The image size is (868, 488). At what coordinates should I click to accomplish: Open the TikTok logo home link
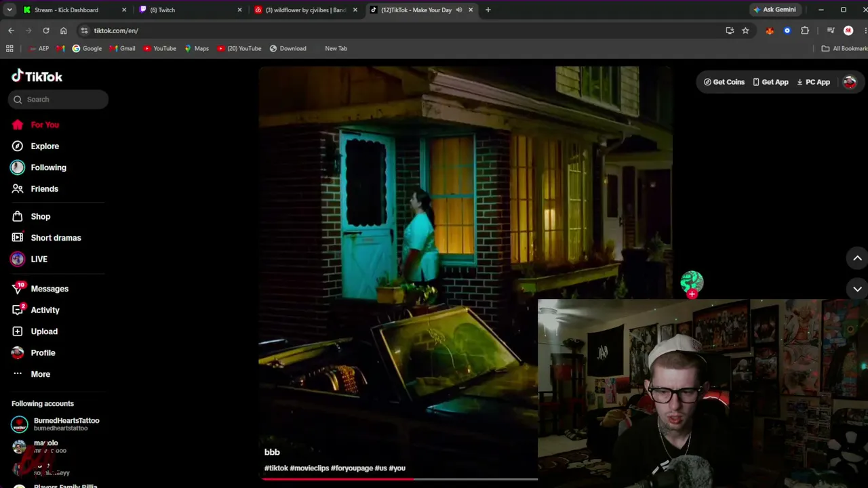point(37,76)
